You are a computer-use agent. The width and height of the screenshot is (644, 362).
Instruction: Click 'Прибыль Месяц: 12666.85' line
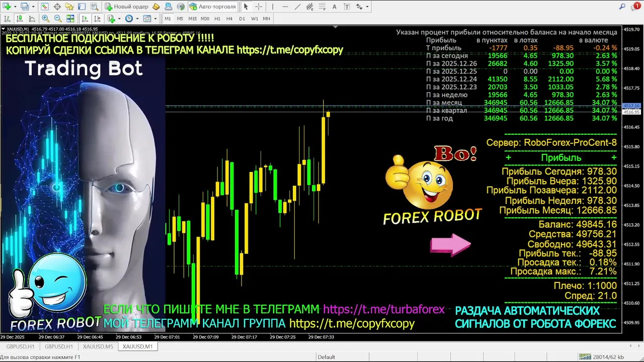pyautogui.click(x=557, y=210)
